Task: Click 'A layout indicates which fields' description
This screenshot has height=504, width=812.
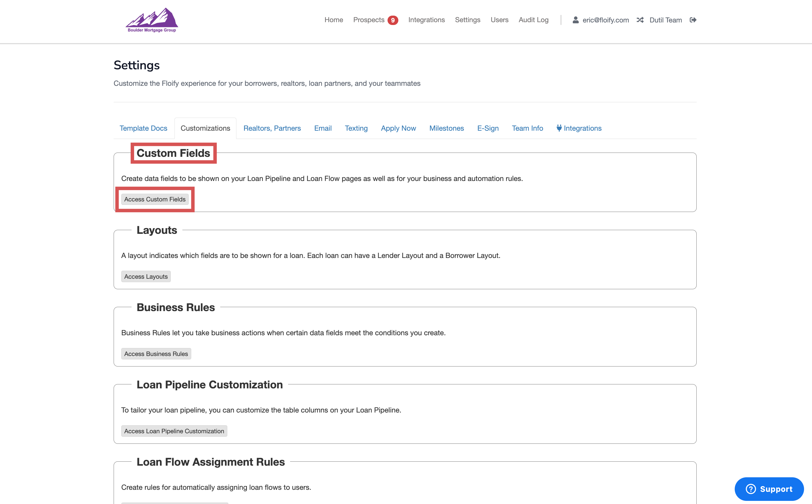Action: [311, 255]
